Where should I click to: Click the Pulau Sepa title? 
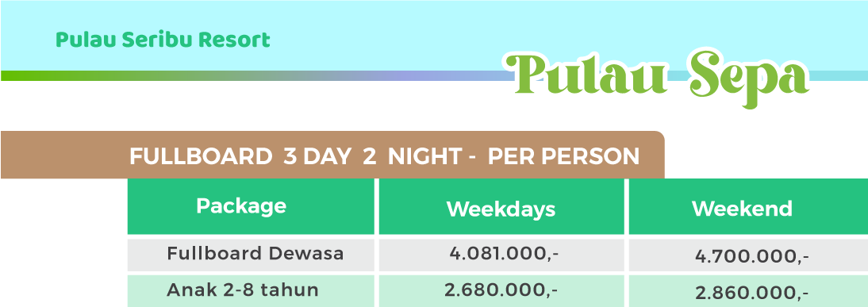656,77
